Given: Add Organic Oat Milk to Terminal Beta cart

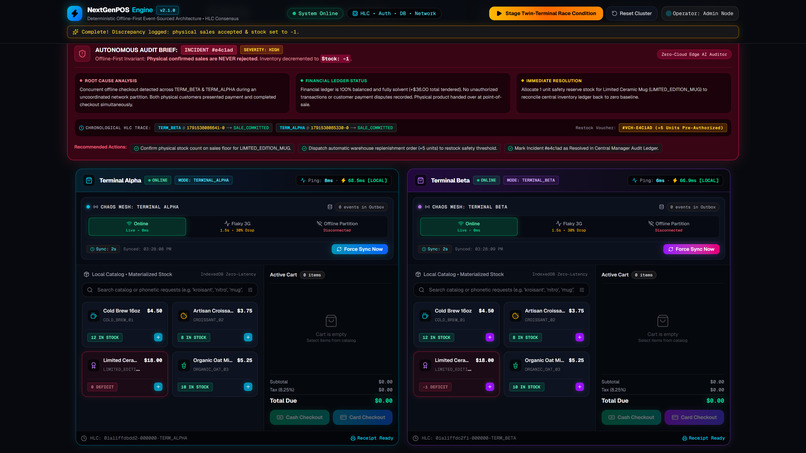Looking at the screenshot, I should (579, 387).
